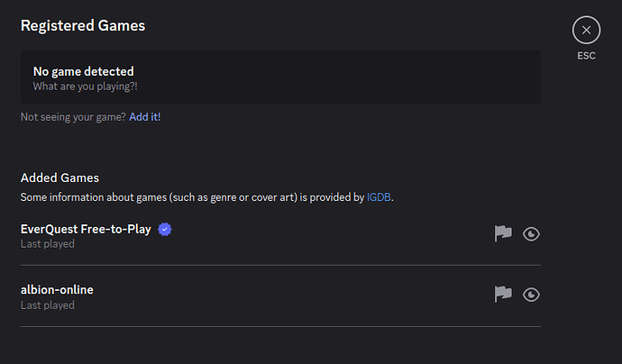Click the 'No game detected' text
The image size is (622, 364).
click(x=83, y=71)
